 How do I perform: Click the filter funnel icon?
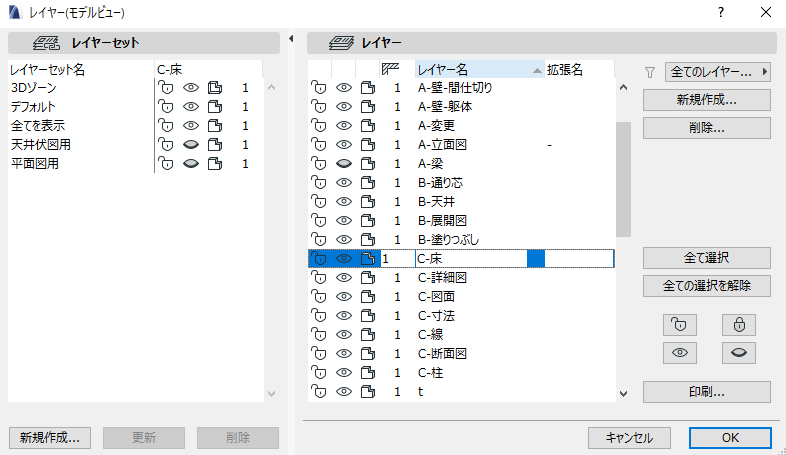650,73
